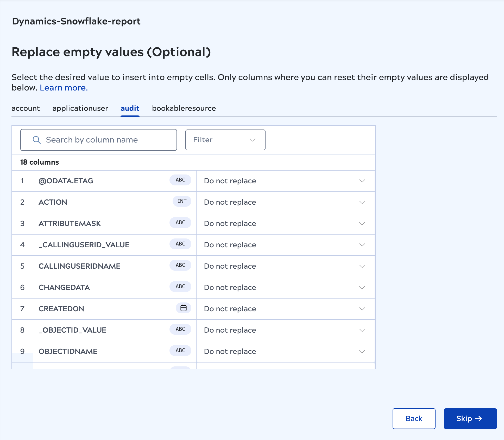This screenshot has height=440, width=504.
Task: Click the Skip button
Action: (x=470, y=419)
